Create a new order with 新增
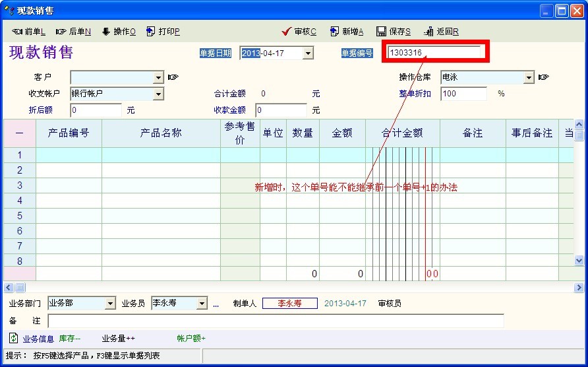 (x=347, y=32)
